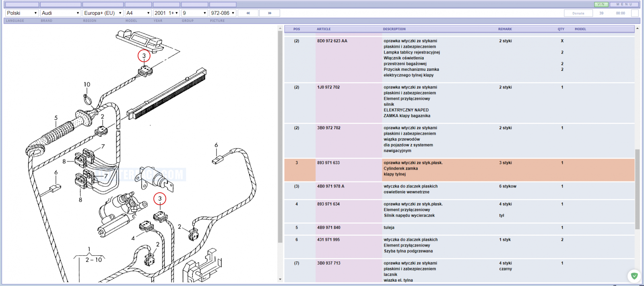Select callout 4 on the diagram
Image resolution: width=644 pixels, height=286 pixels.
[133, 238]
